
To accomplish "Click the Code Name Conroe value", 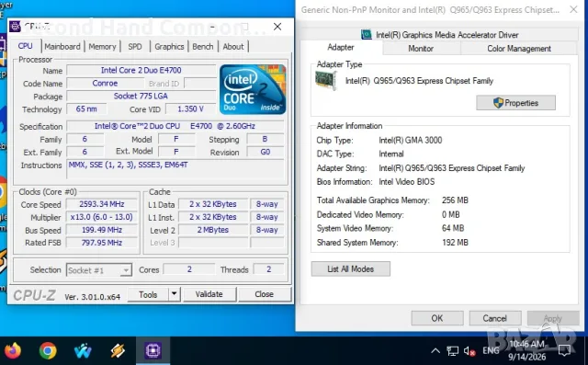I will 105,84.
